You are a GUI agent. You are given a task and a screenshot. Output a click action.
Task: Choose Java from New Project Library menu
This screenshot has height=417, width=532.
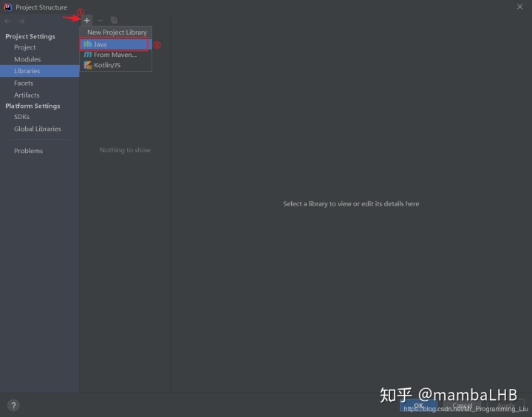click(x=116, y=44)
